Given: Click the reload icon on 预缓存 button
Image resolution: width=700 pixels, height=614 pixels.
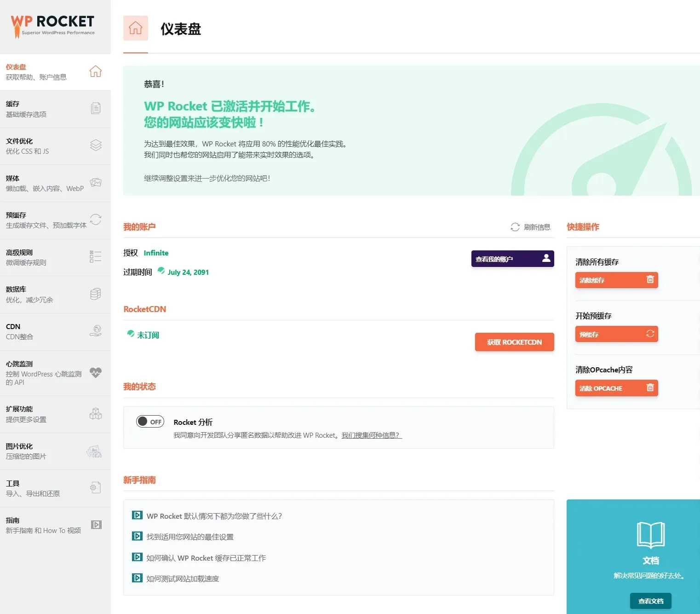Looking at the screenshot, I should tap(650, 334).
